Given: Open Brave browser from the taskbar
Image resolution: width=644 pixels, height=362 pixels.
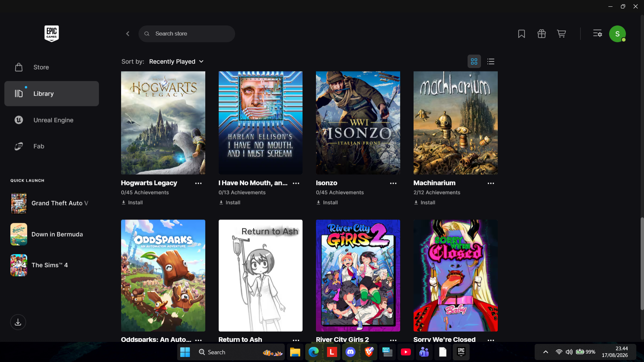Looking at the screenshot, I should click(x=369, y=352).
